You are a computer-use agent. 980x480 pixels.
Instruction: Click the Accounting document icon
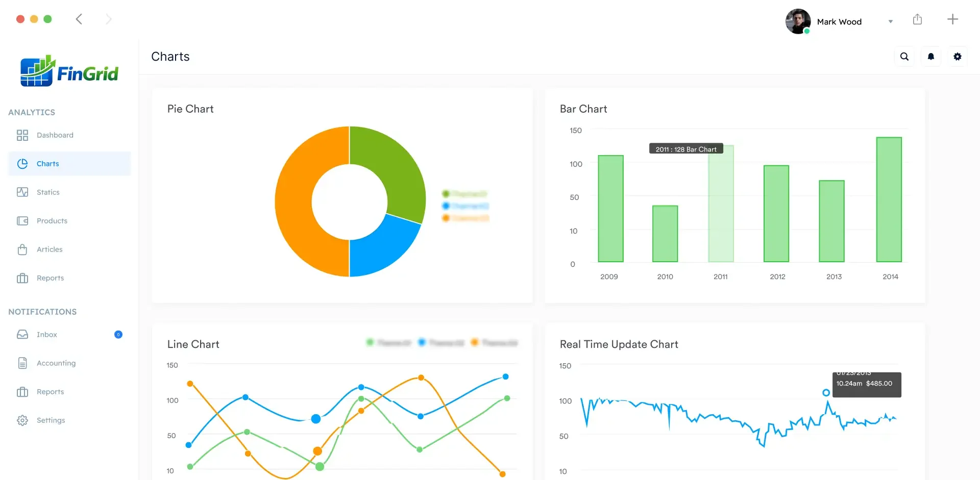tap(22, 363)
